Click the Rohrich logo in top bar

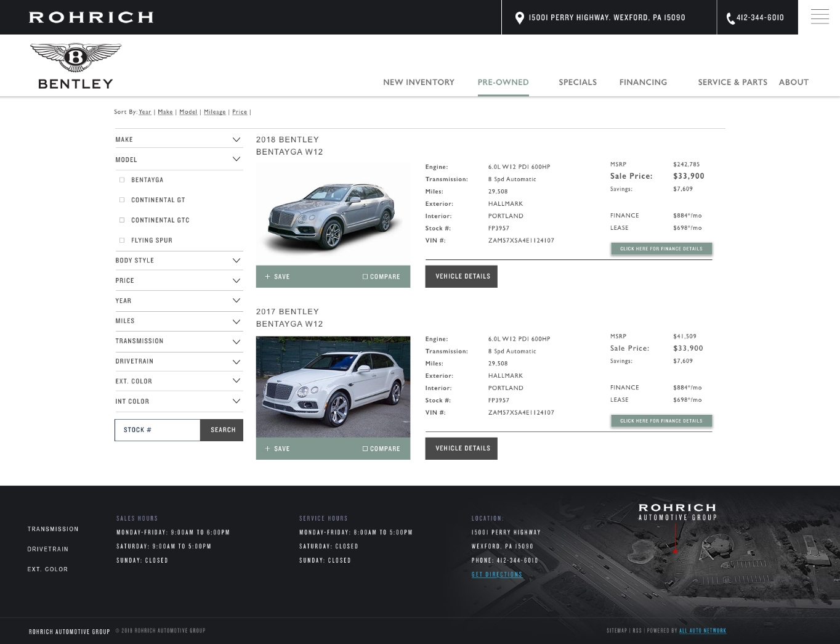91,17
